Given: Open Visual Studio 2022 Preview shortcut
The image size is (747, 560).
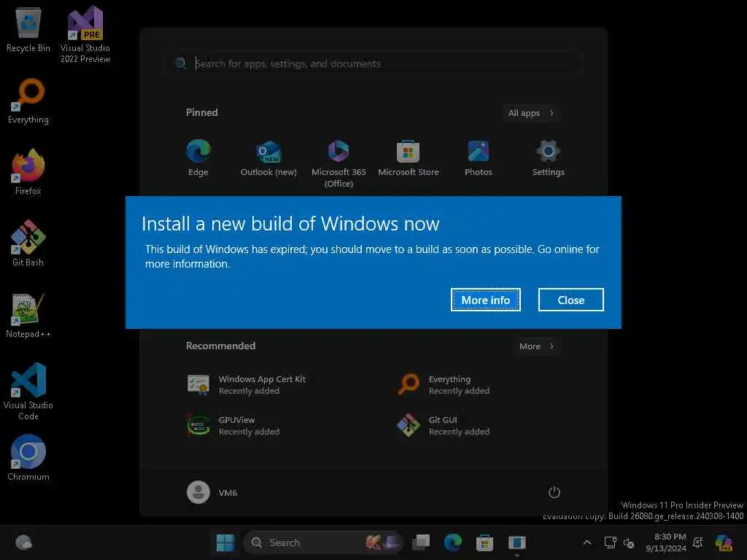Looking at the screenshot, I should 85,35.
